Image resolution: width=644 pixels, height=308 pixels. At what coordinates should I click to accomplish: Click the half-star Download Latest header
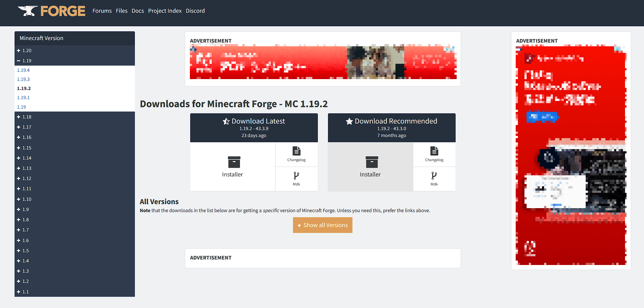254,121
